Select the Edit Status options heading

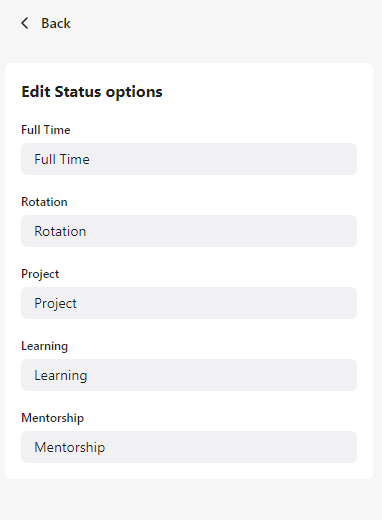(x=92, y=92)
